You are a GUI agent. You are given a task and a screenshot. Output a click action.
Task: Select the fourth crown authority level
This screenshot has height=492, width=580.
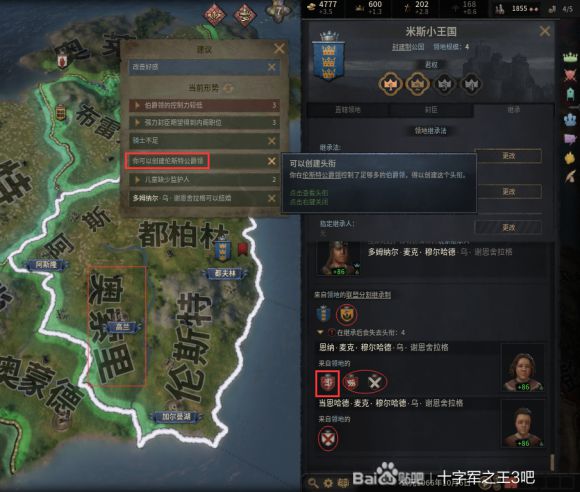click(471, 84)
